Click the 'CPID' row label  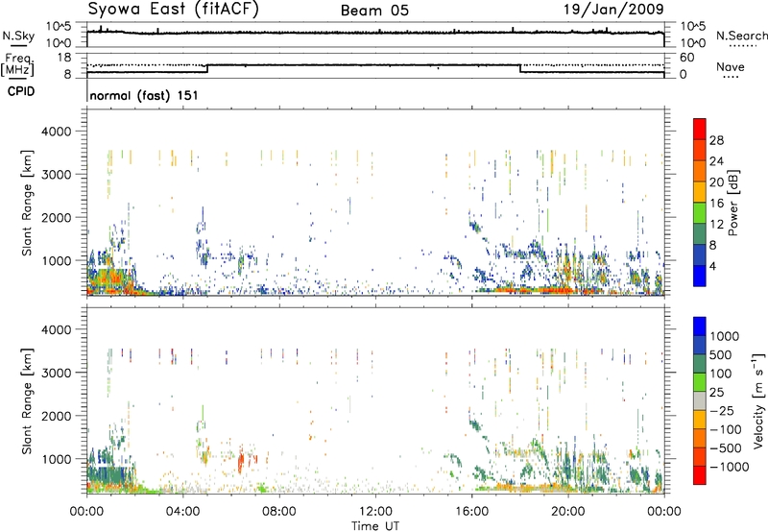coord(21,91)
